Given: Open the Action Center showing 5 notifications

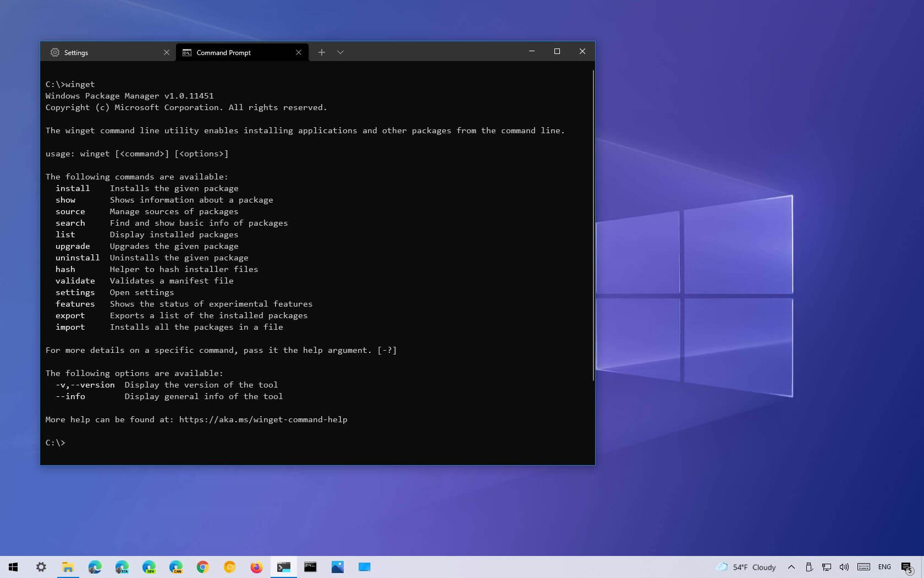Looking at the screenshot, I should coord(908,567).
